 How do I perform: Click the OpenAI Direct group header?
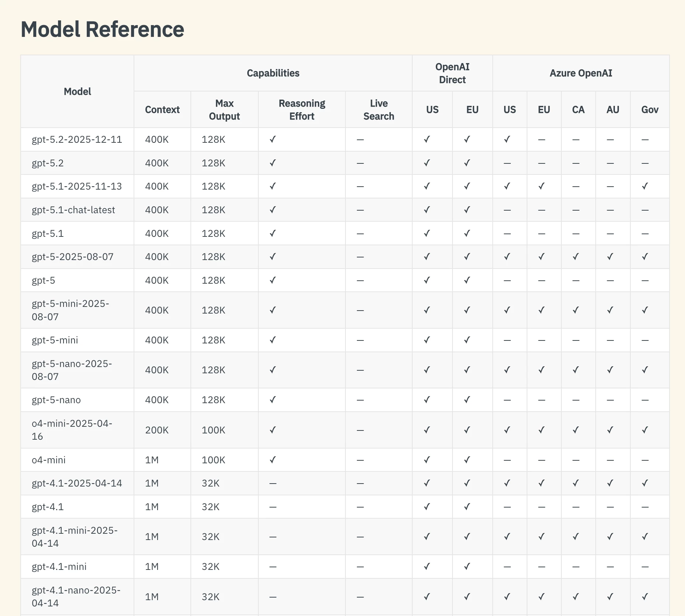click(x=452, y=73)
